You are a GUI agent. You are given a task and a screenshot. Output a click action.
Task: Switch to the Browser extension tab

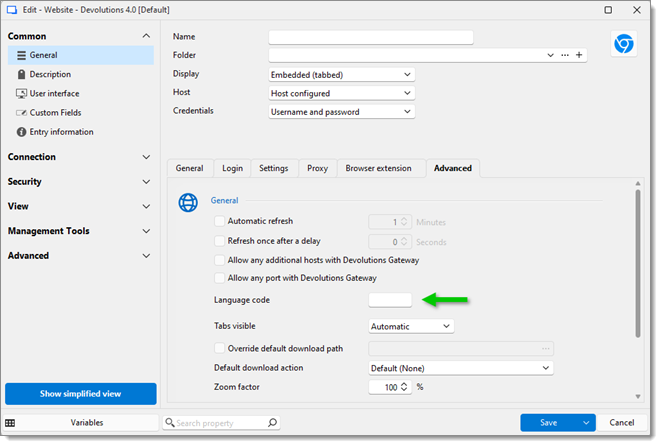coord(378,168)
